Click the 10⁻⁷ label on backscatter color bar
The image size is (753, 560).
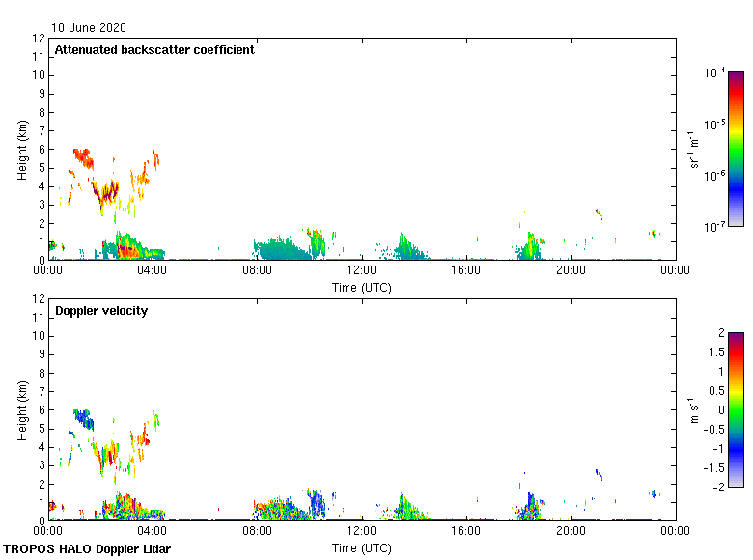point(714,227)
